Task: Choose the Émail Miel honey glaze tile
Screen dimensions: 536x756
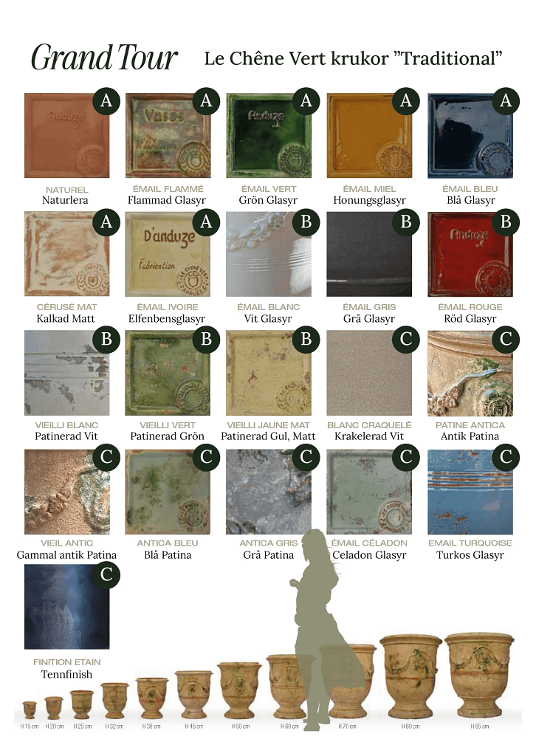Action: pyautogui.click(x=369, y=136)
